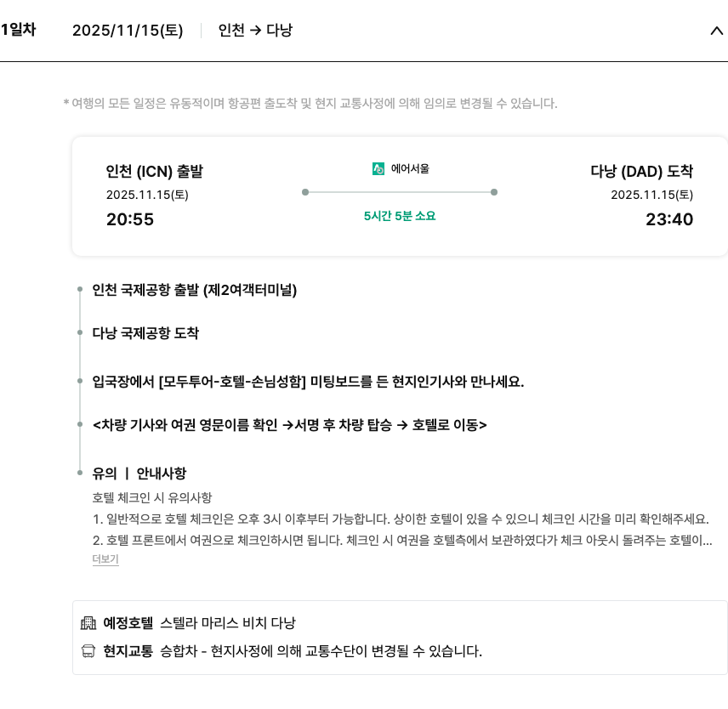The image size is (728, 709).
Task: Collapse the 1일차 itinerary section chevron
Action: pos(715,31)
